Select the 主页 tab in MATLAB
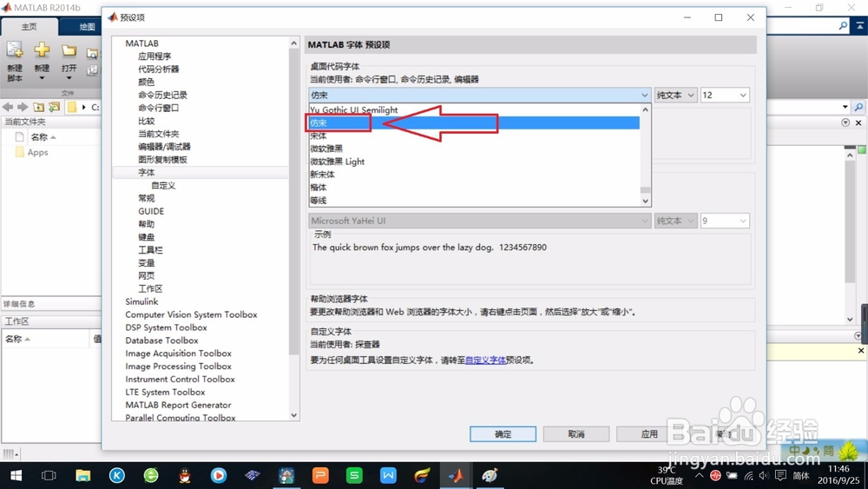 [x=30, y=27]
